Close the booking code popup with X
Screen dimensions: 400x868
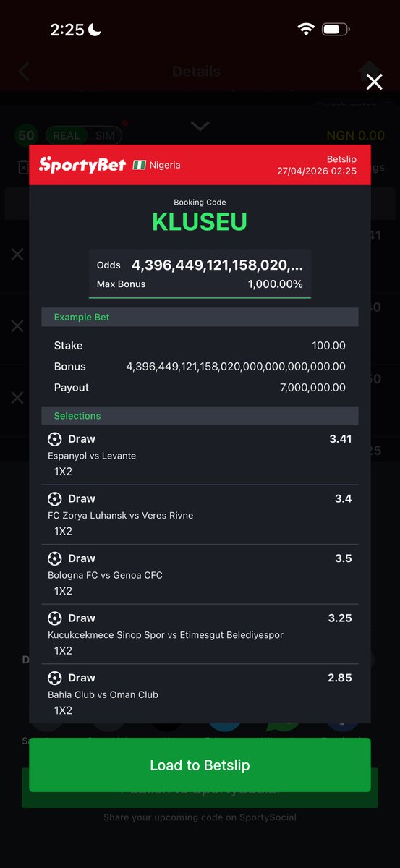pos(374,82)
